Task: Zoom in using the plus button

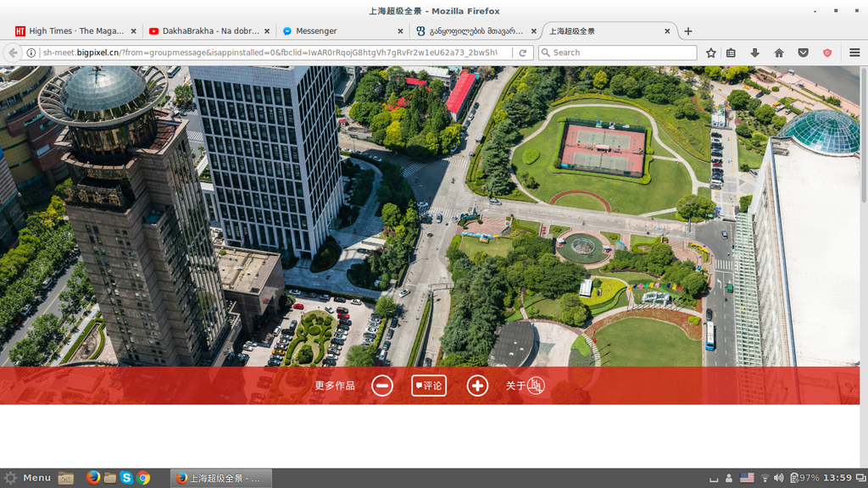Action: 477,385
